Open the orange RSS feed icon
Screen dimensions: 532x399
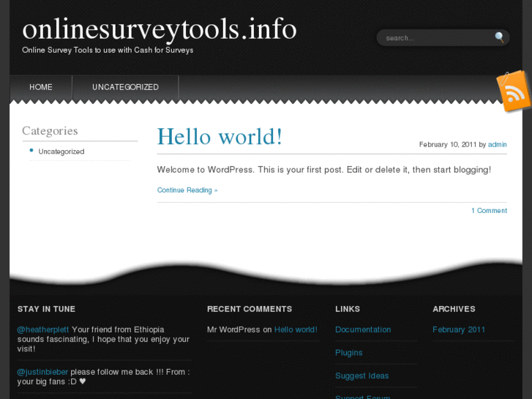click(514, 92)
